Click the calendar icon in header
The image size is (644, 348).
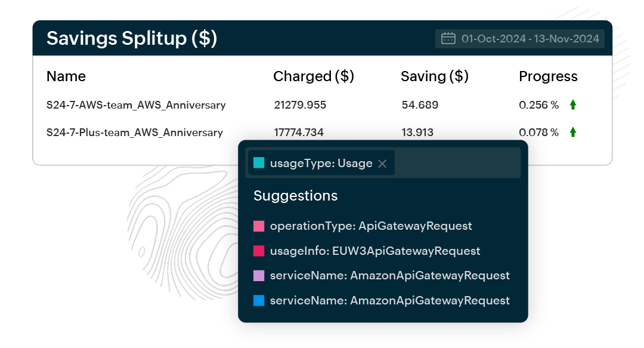point(448,39)
